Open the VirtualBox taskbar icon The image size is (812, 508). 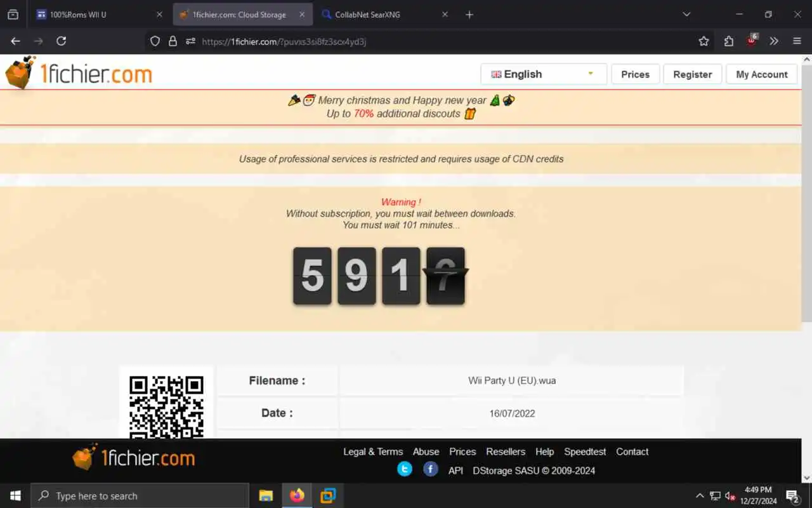(328, 496)
